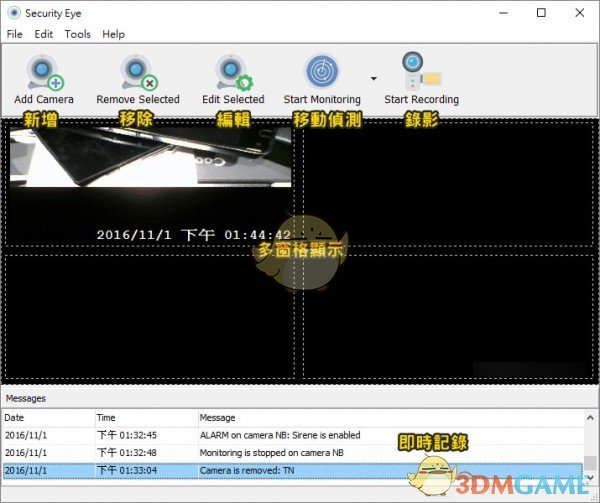
Task: Open the File menu
Action: (x=15, y=34)
